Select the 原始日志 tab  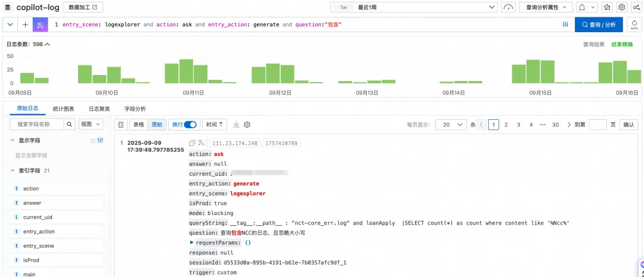pos(28,108)
